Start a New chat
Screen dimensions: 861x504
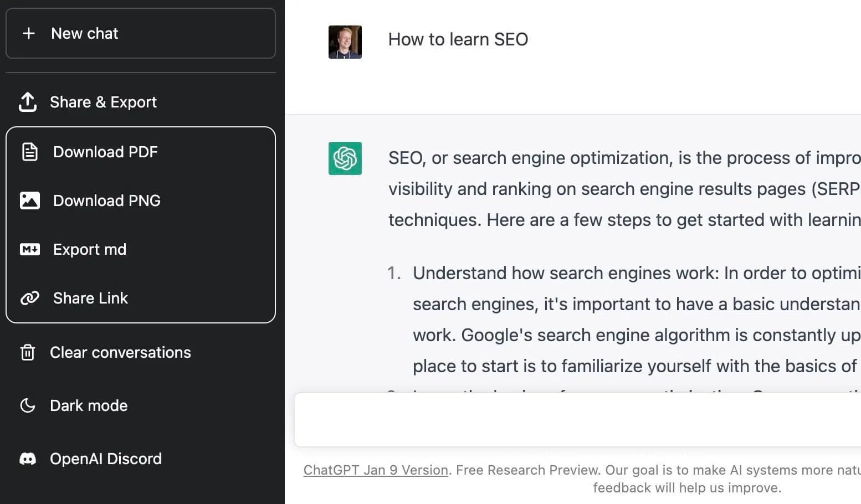point(84,33)
